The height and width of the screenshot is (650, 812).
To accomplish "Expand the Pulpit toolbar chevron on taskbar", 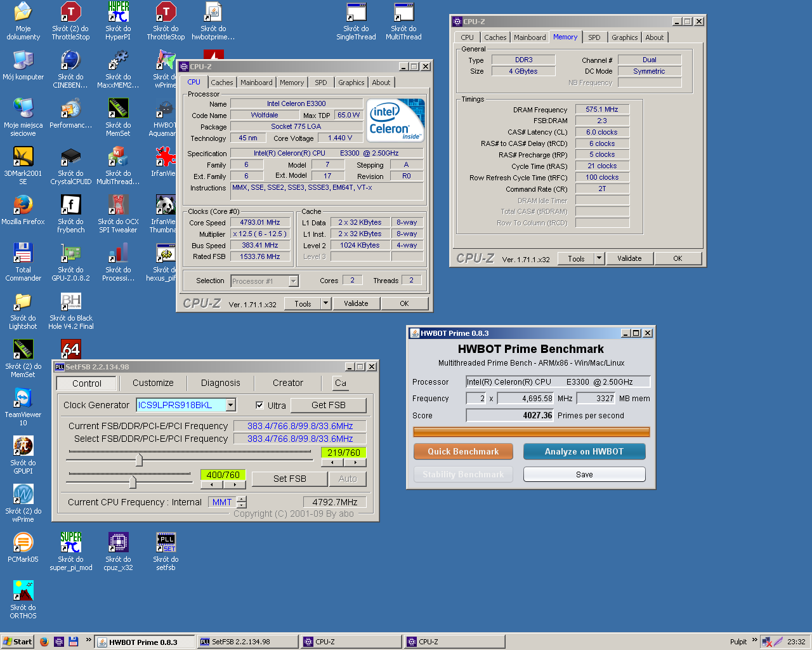I will click(x=754, y=640).
